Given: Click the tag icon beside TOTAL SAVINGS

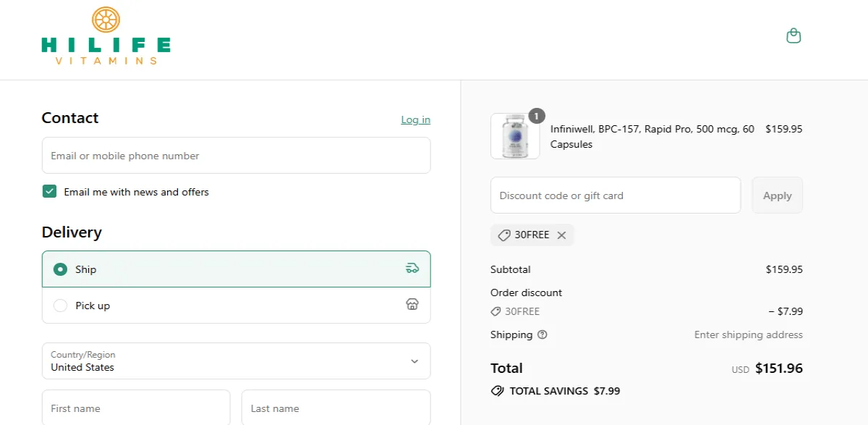Looking at the screenshot, I should click(x=497, y=390).
